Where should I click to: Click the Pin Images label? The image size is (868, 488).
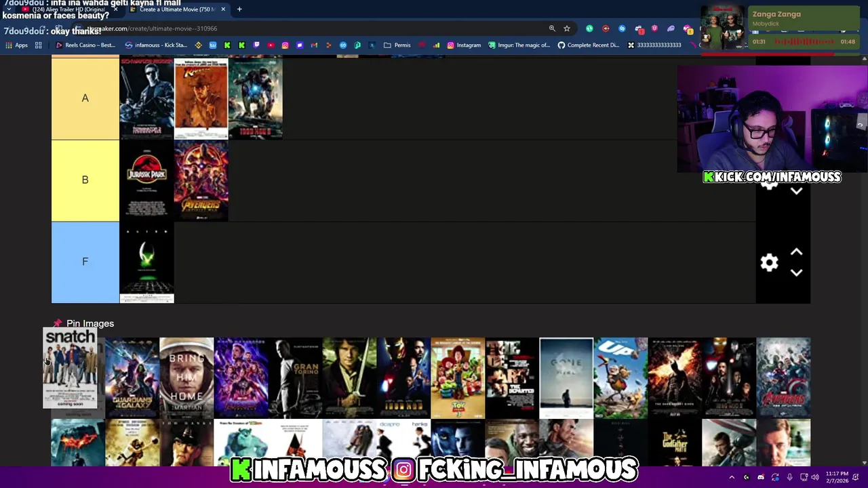click(90, 323)
